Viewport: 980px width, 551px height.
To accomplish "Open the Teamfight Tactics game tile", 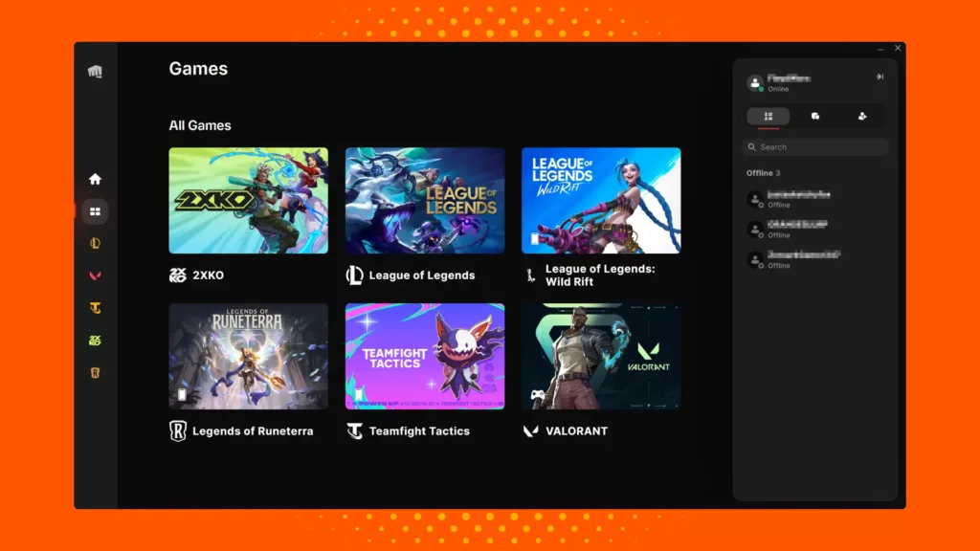I will [x=425, y=355].
